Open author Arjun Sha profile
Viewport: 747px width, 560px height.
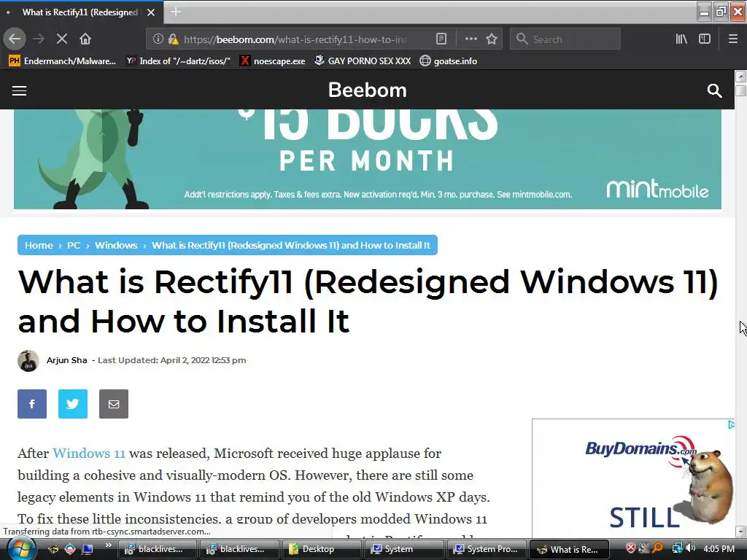point(66,360)
